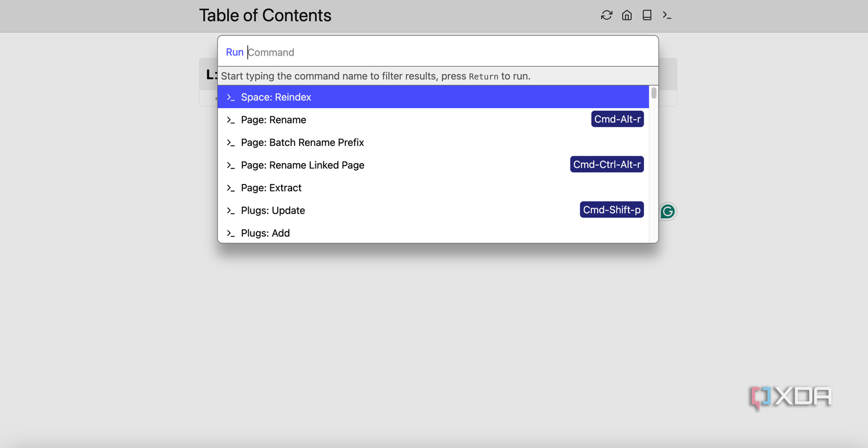Click the Table of Contents page title
868x448 pixels.
(x=265, y=16)
